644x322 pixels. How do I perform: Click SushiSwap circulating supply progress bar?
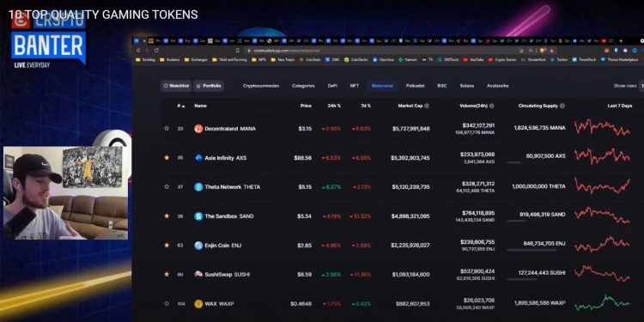point(522,280)
